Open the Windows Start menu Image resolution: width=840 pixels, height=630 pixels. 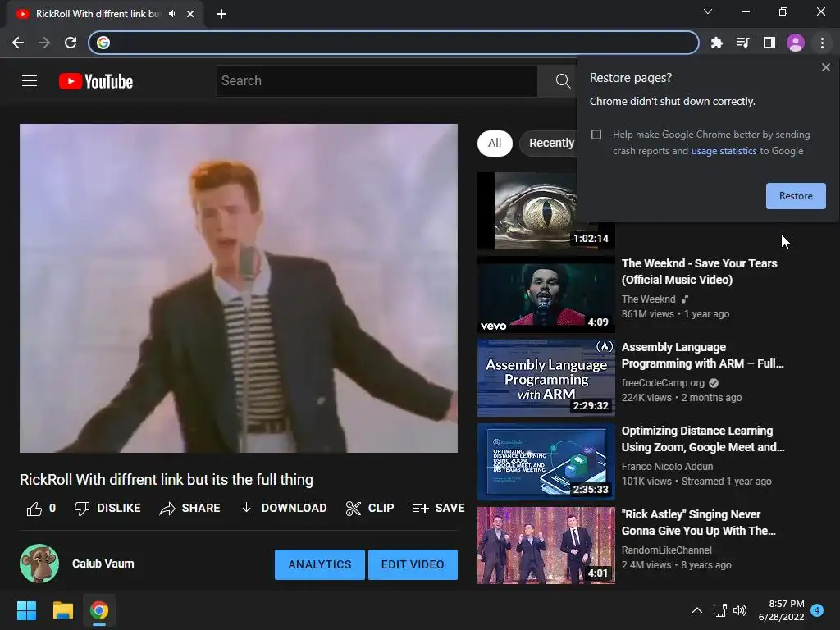26,610
